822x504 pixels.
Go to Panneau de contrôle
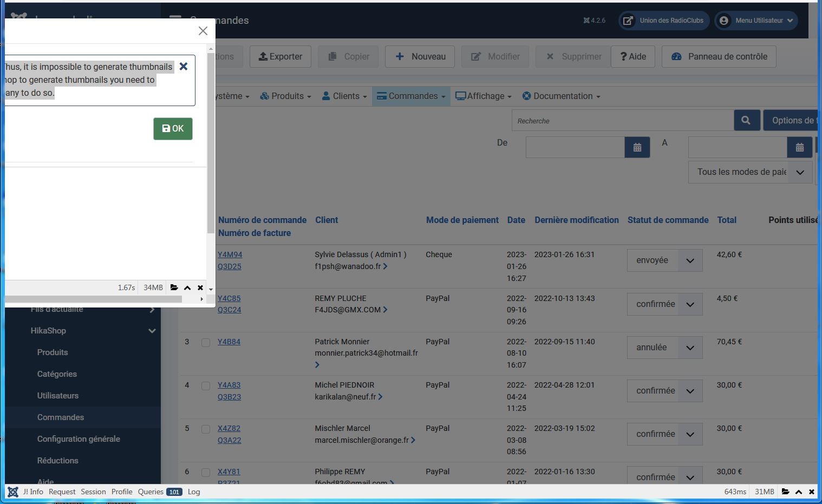[719, 56]
